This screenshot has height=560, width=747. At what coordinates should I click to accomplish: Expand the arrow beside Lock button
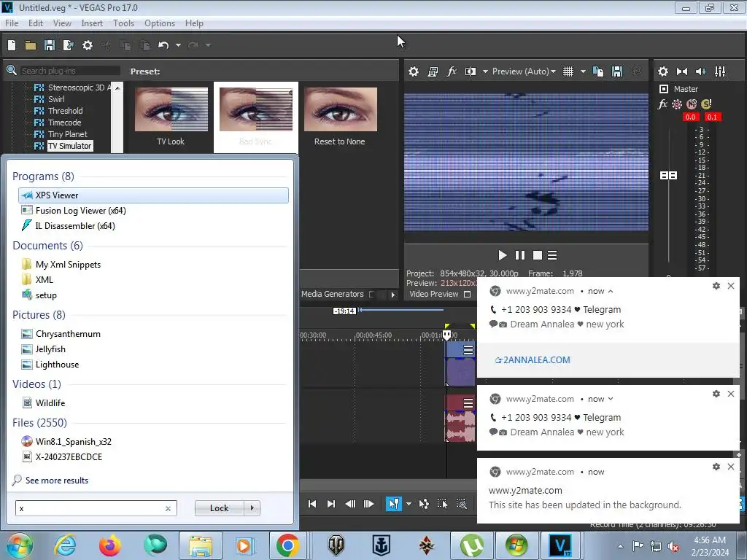click(x=252, y=508)
